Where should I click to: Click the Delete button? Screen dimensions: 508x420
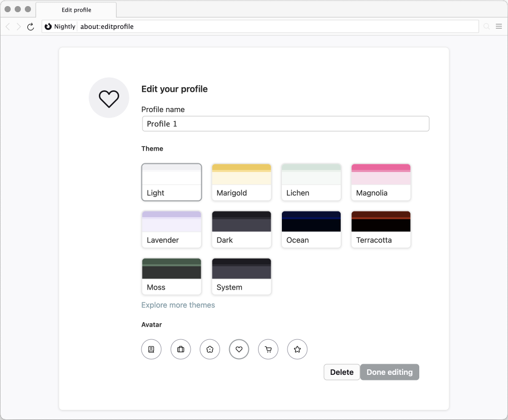point(342,372)
